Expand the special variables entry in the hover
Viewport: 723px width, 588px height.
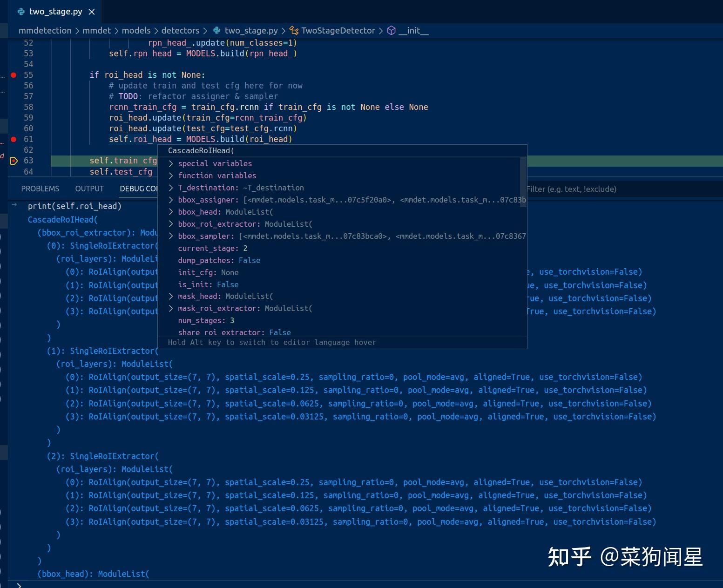pyautogui.click(x=170, y=163)
